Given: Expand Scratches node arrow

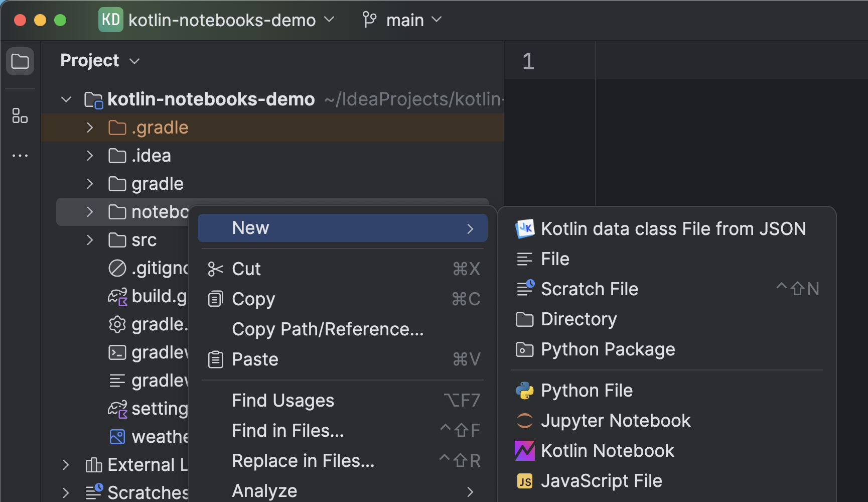Looking at the screenshot, I should (x=66, y=492).
